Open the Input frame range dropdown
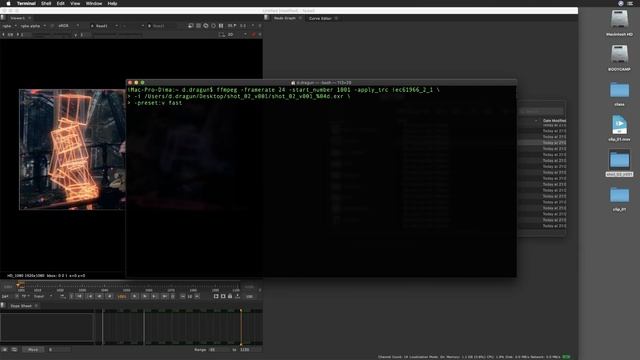Screen dimensions: 640x360 [x=43, y=296]
